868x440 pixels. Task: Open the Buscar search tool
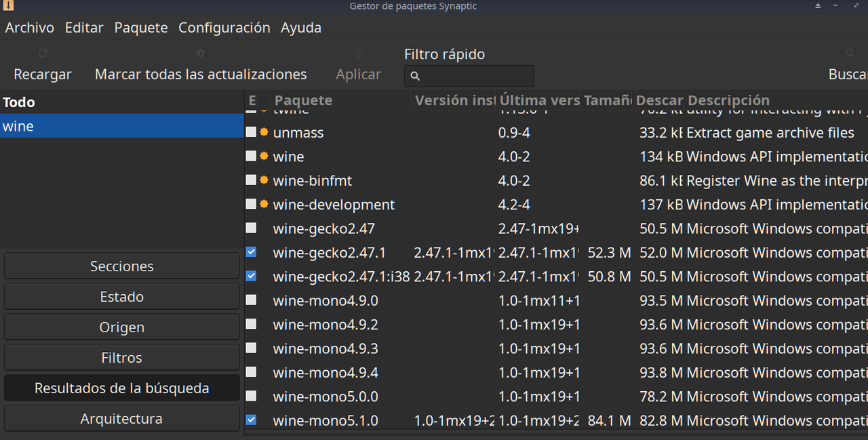click(848, 66)
